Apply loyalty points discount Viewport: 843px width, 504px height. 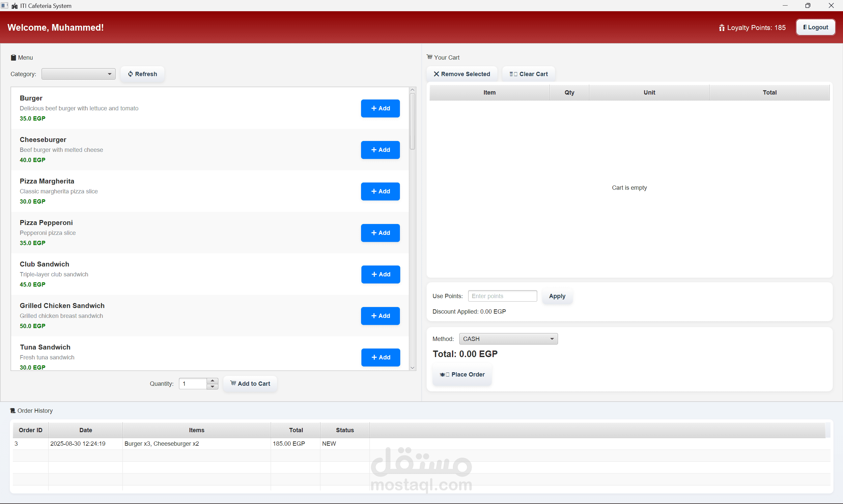pos(557,296)
